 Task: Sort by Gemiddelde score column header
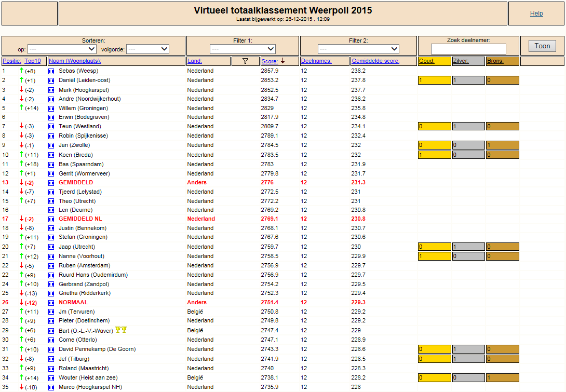375,61
